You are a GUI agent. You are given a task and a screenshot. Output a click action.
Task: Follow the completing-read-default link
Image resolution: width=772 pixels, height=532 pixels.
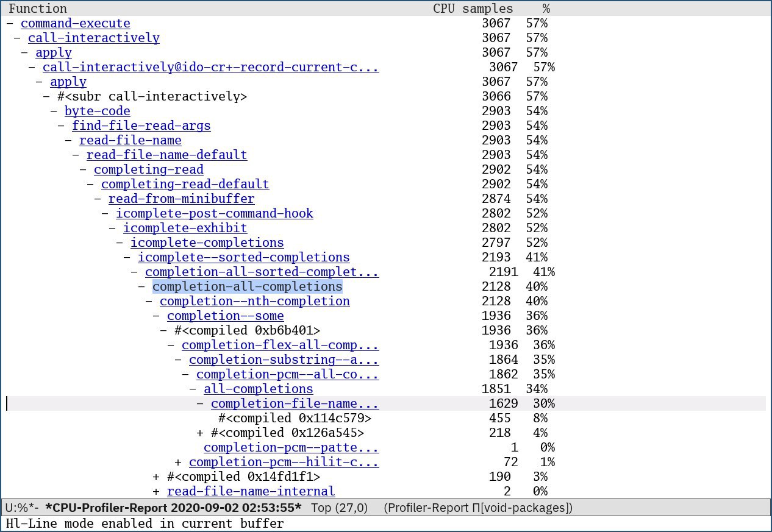point(185,184)
